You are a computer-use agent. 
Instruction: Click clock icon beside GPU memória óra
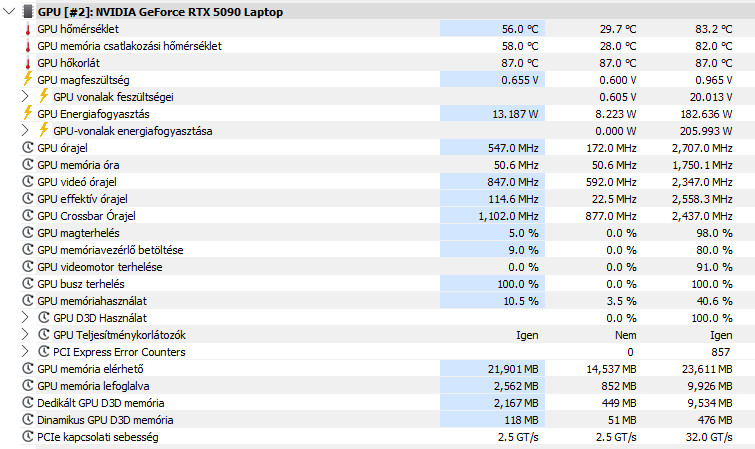(28, 164)
